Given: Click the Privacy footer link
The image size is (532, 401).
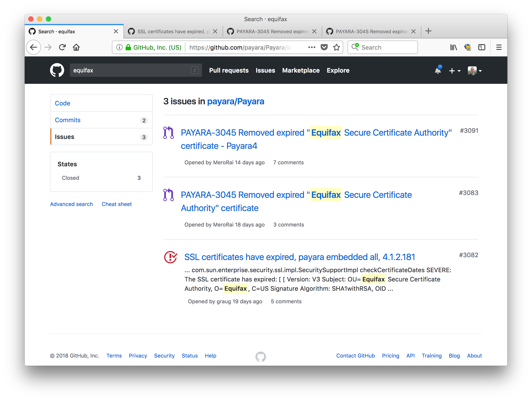Looking at the screenshot, I should click(x=138, y=356).
